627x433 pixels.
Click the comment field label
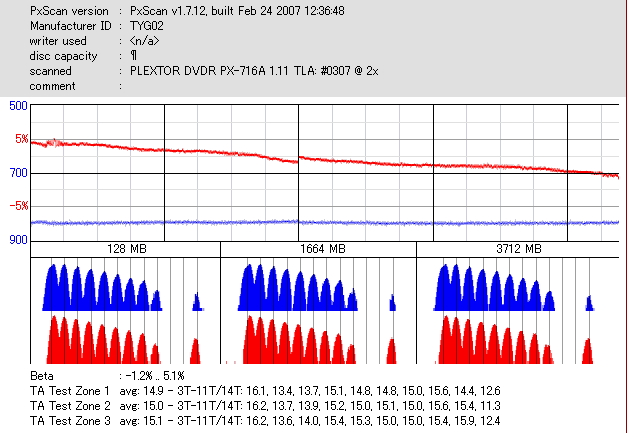pos(52,86)
